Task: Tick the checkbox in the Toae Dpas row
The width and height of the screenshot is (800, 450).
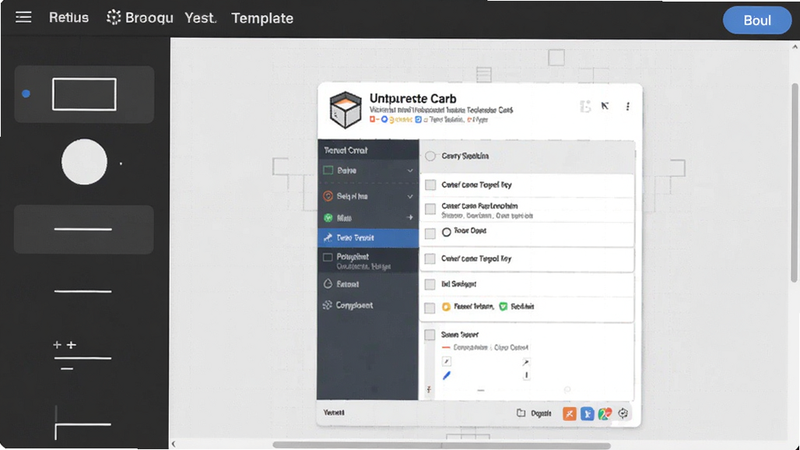Action: click(x=431, y=234)
